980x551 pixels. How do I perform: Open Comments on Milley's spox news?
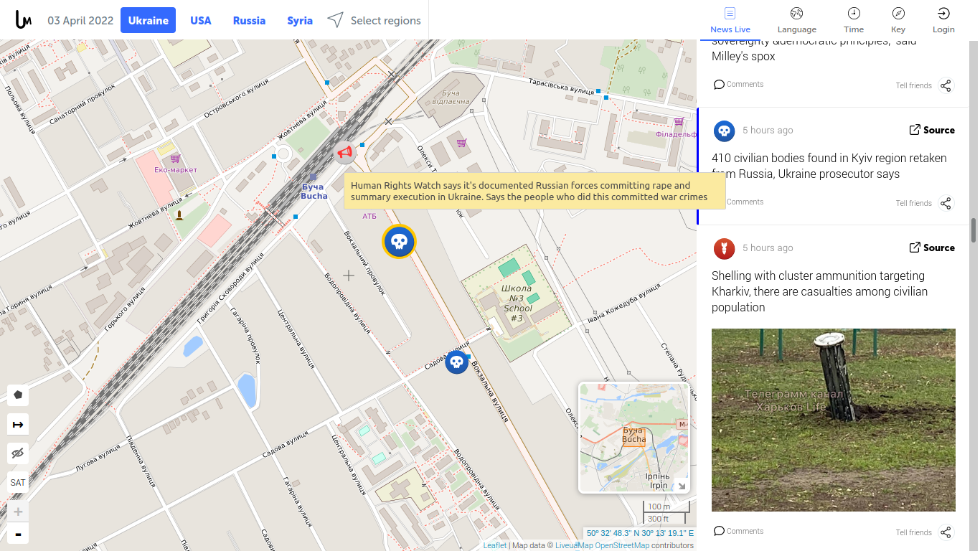click(x=738, y=84)
